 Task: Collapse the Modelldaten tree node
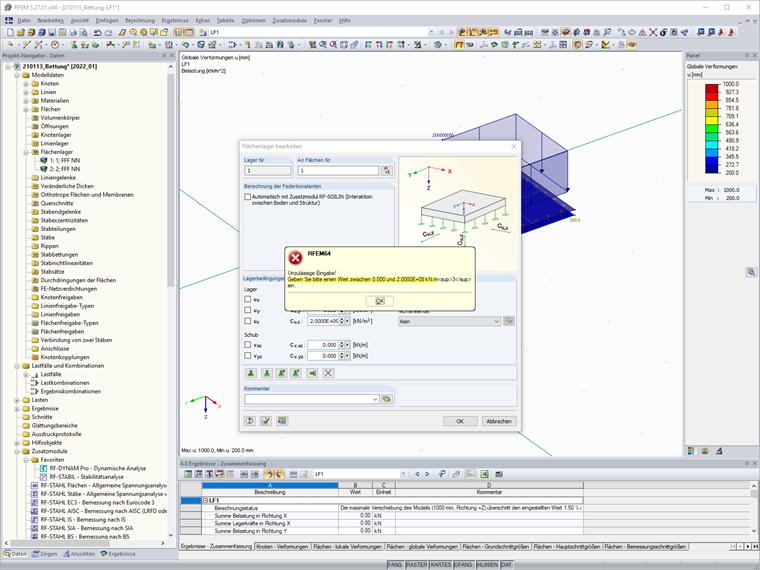(x=17, y=75)
